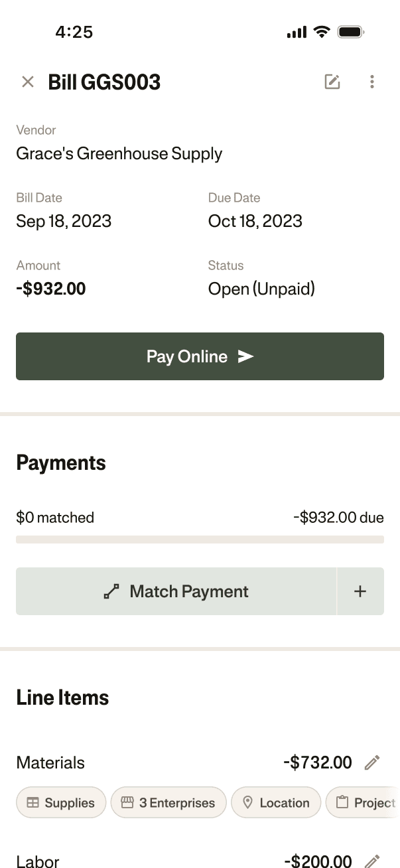Select vendor Grace's Greenhouse Supply

click(x=119, y=153)
